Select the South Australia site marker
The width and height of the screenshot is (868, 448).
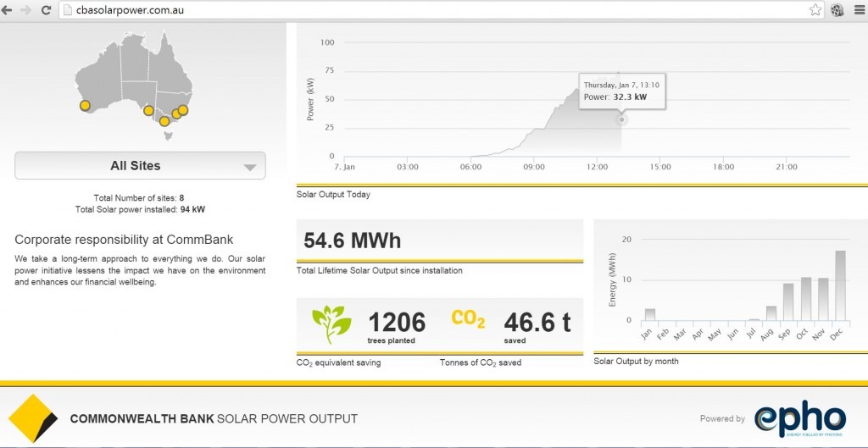pyautogui.click(x=148, y=111)
